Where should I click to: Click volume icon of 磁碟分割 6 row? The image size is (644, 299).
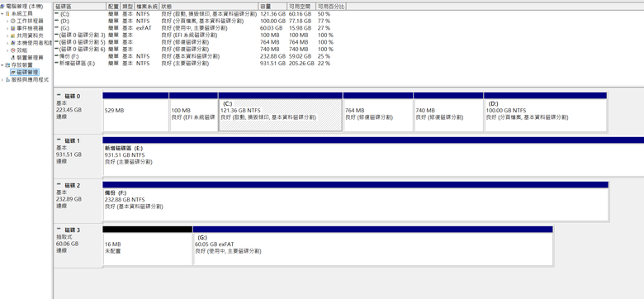(56, 49)
